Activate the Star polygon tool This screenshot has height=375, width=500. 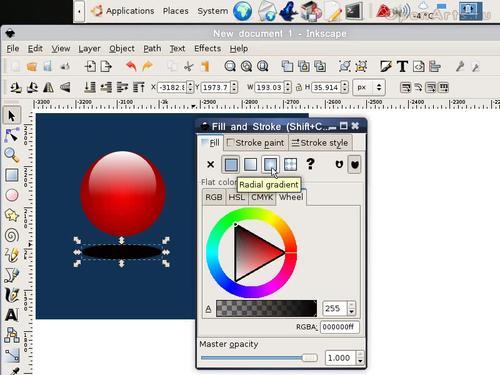[x=12, y=215]
